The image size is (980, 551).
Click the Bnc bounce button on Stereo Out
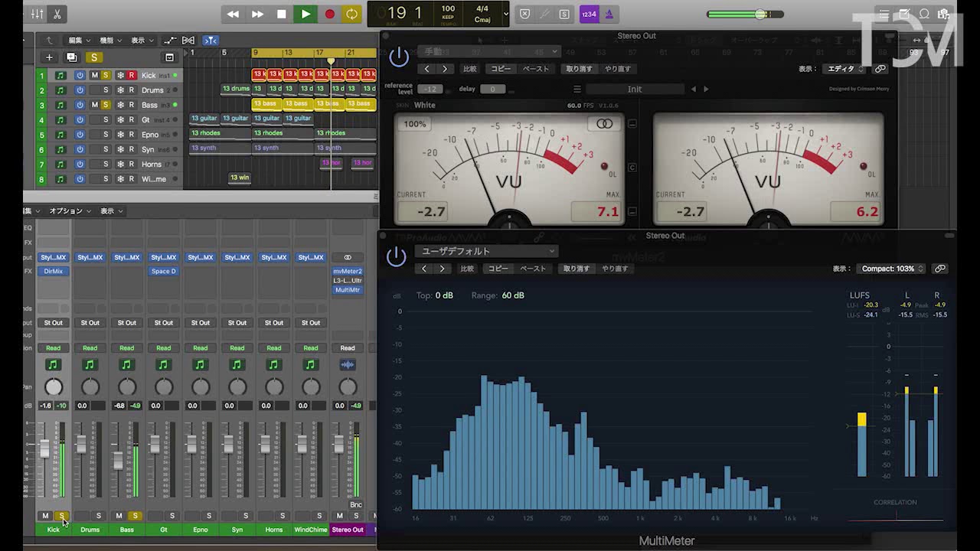[355, 504]
